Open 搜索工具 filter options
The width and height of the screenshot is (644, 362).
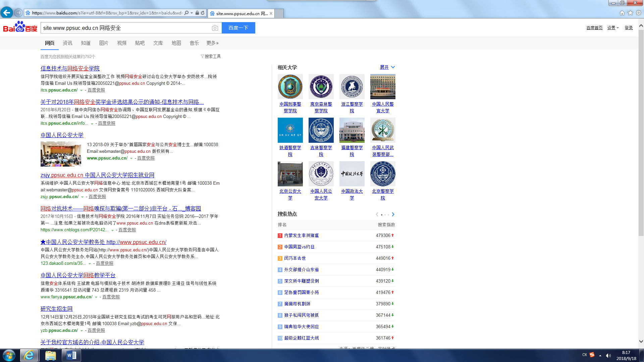pyautogui.click(x=211, y=56)
